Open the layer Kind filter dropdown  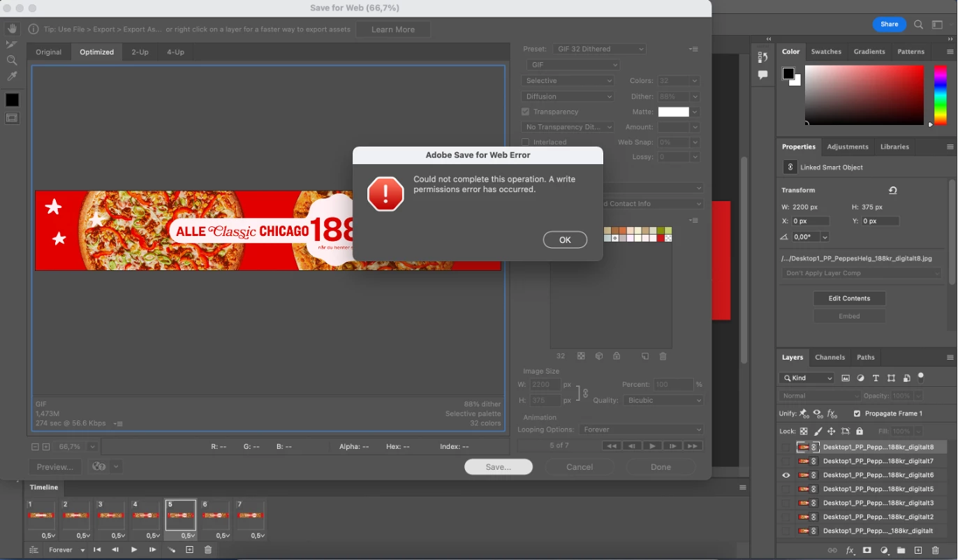click(806, 378)
